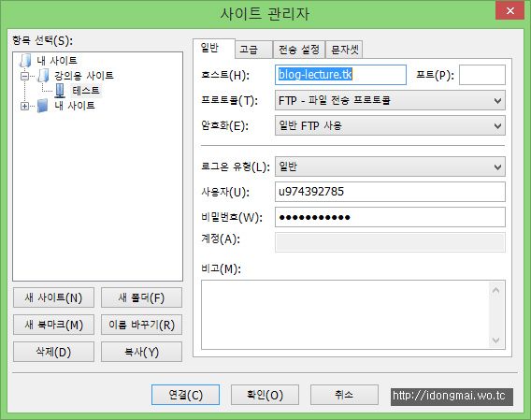531x420 pixels.
Task: Open the 문자셋 tab
Action: pyautogui.click(x=344, y=50)
